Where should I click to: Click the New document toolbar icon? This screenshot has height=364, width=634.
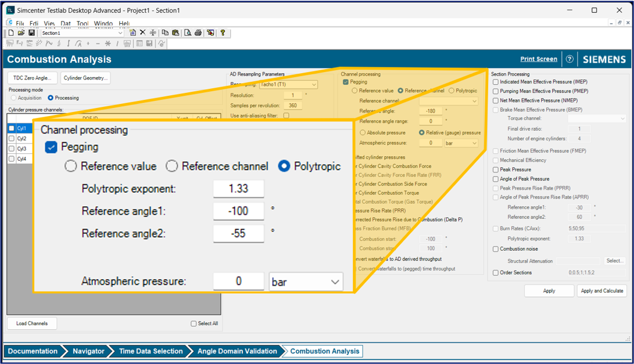click(11, 33)
